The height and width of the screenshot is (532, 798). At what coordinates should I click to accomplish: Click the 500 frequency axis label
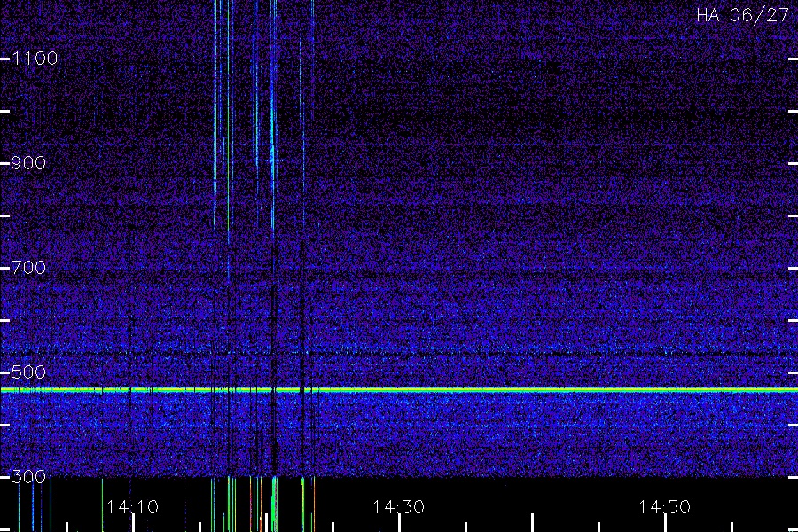28,372
